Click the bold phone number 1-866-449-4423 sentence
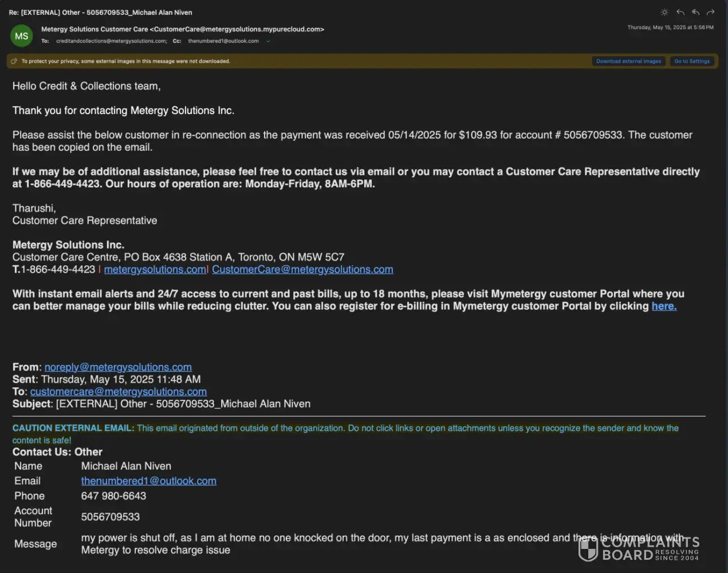The height and width of the screenshot is (573, 728). coord(356,178)
